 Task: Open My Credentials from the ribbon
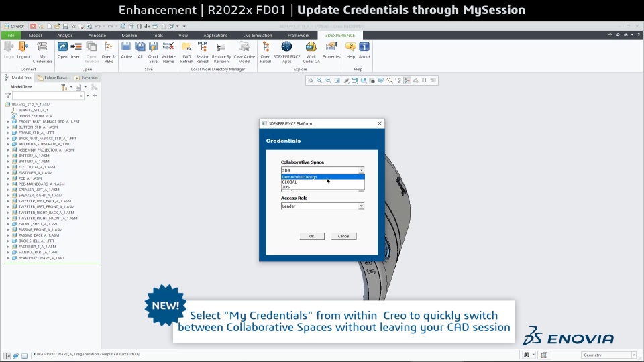point(42,52)
